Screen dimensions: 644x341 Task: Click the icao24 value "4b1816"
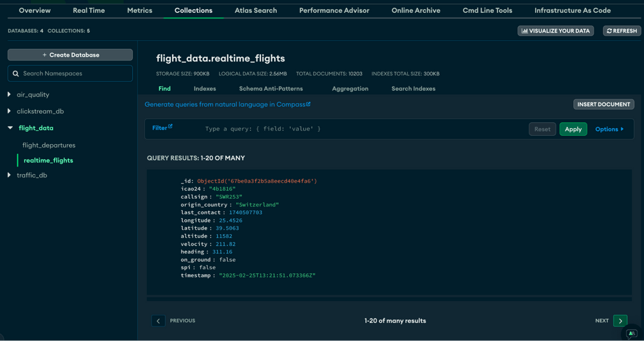click(x=222, y=189)
